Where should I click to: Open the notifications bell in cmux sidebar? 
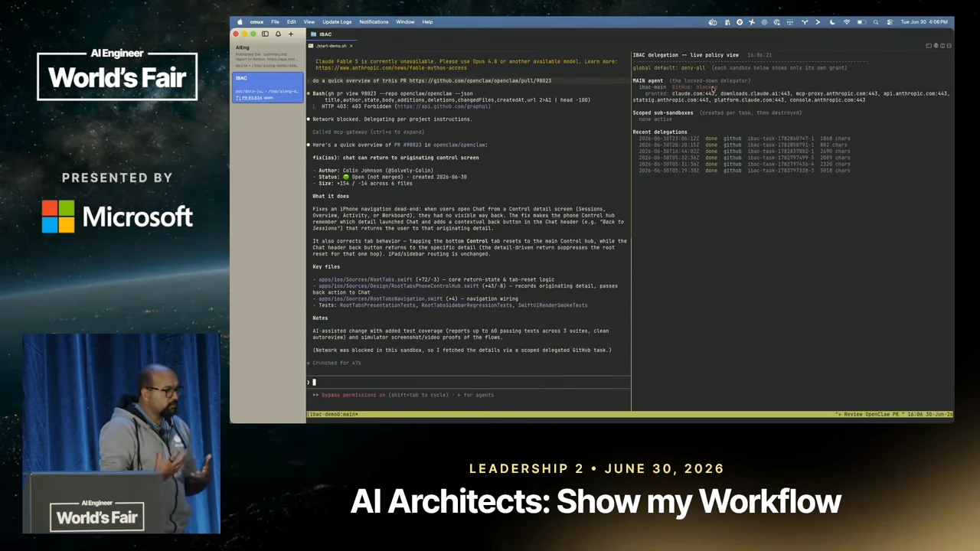(278, 34)
